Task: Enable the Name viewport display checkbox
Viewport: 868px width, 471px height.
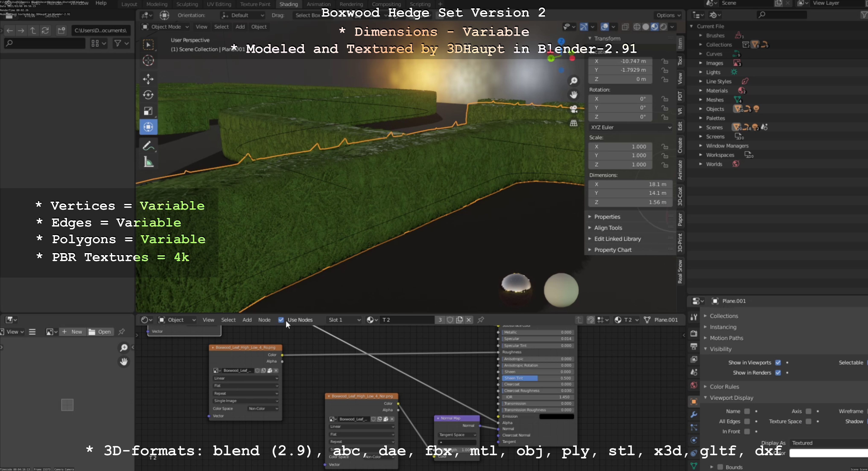Action: [x=747, y=411]
